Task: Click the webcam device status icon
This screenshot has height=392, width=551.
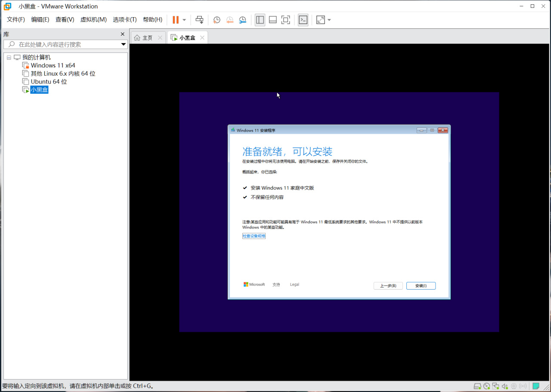Action: 514,386
